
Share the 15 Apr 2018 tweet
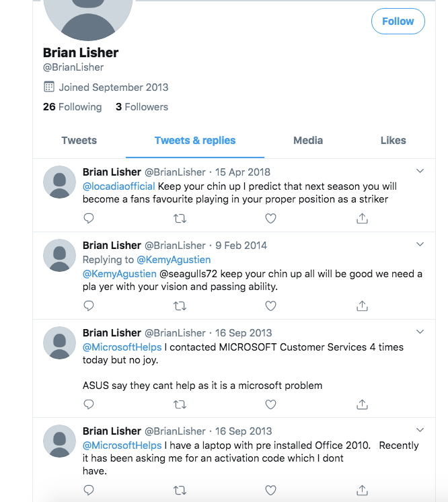click(362, 218)
